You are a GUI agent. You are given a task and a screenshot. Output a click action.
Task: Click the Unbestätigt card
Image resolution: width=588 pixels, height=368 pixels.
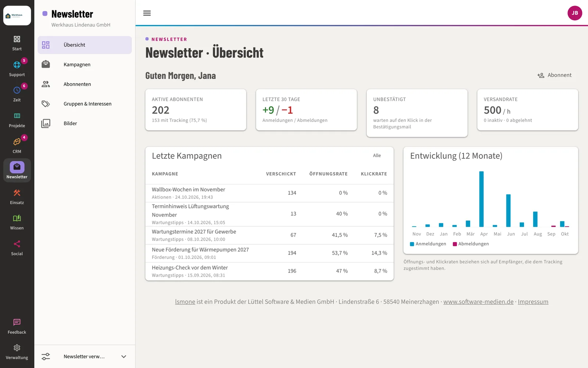417,113
